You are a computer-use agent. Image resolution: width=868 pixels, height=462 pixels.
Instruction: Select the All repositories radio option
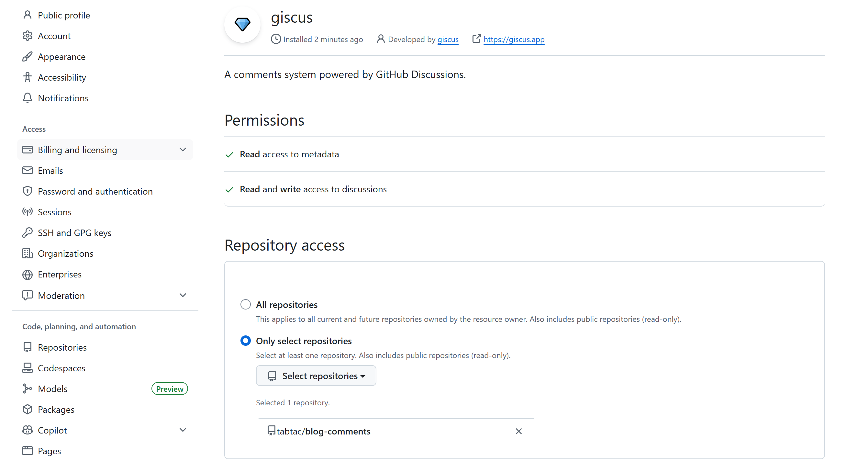pyautogui.click(x=245, y=304)
